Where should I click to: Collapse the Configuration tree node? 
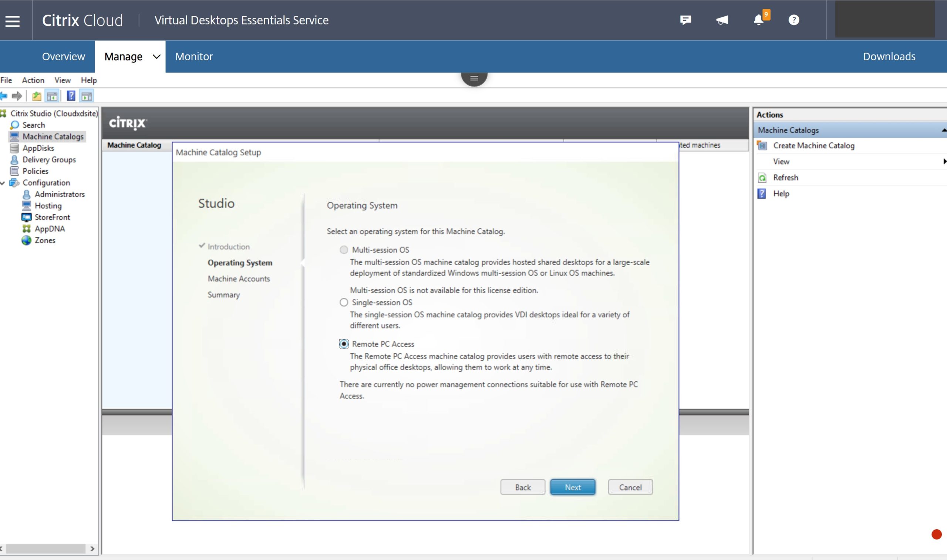coord(3,183)
